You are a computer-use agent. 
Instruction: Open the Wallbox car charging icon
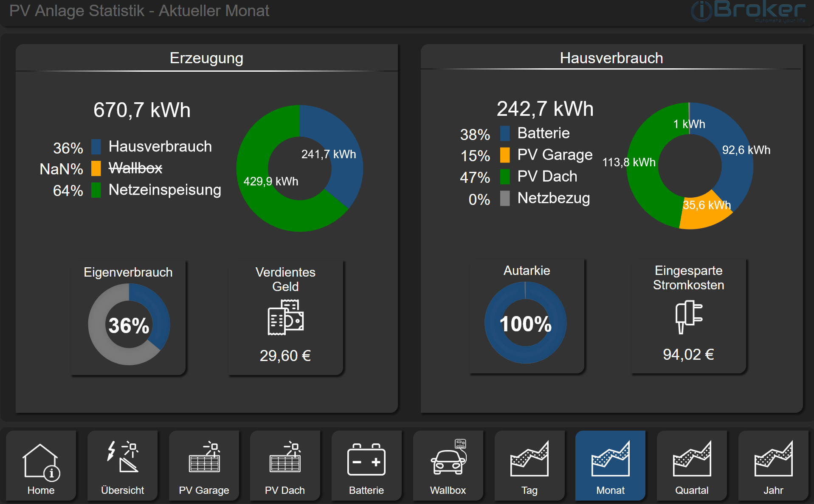pos(448,458)
